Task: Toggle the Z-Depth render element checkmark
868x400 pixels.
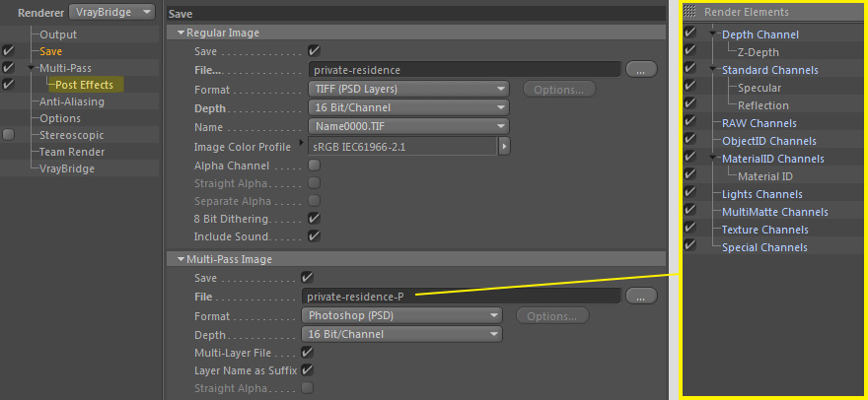Action: pyautogui.click(x=690, y=52)
